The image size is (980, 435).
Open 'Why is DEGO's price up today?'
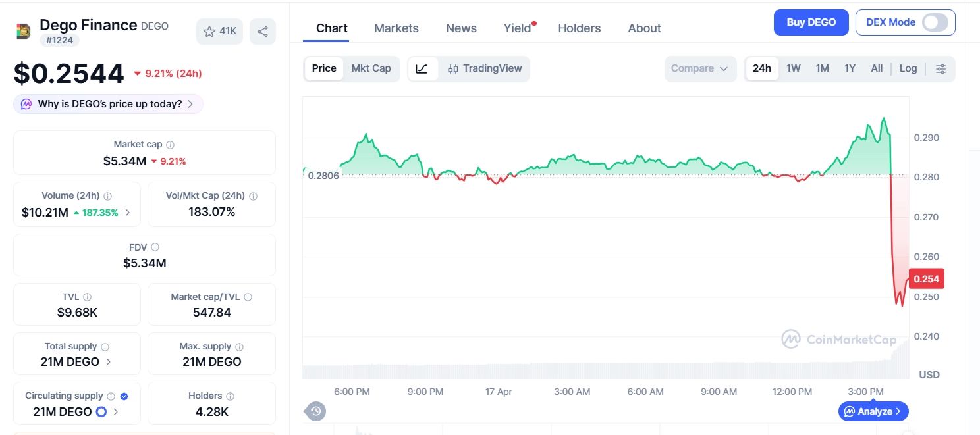pyautogui.click(x=109, y=104)
